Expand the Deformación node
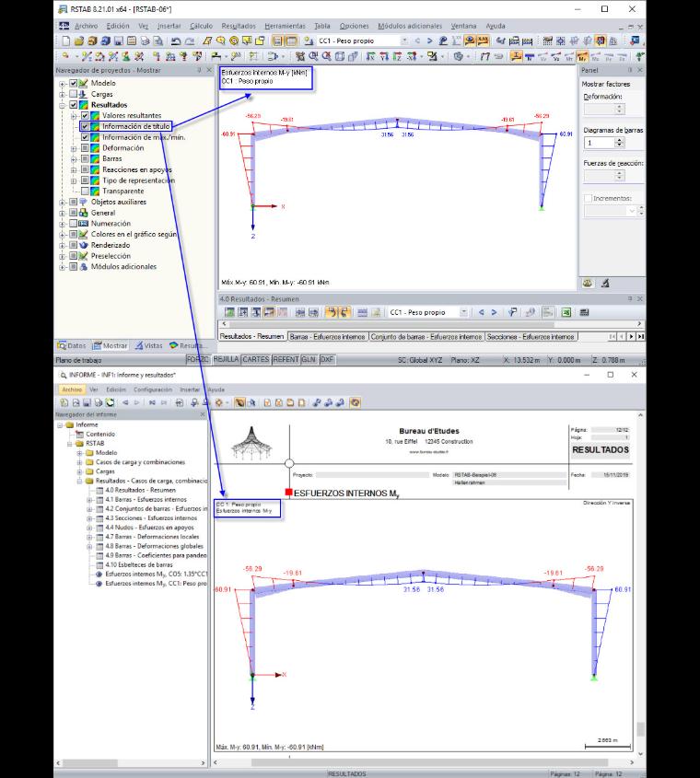This screenshot has height=778, width=700. click(x=74, y=148)
